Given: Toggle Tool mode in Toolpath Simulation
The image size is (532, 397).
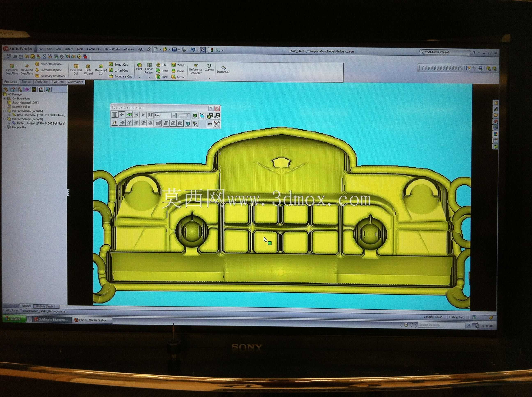Looking at the screenshot, I should [115, 115].
